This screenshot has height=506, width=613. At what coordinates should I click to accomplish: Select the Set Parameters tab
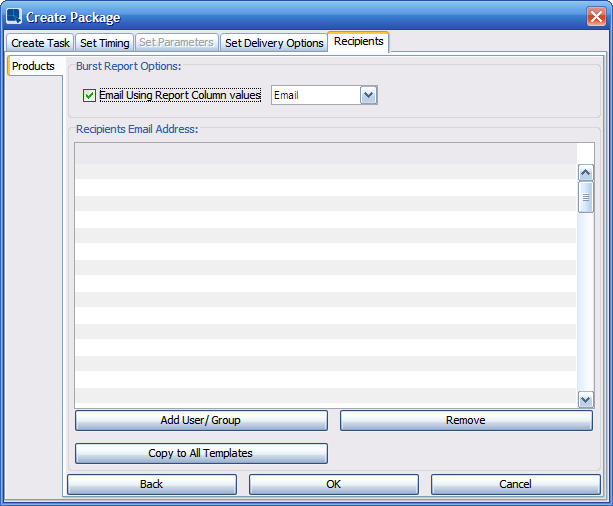coord(176,42)
